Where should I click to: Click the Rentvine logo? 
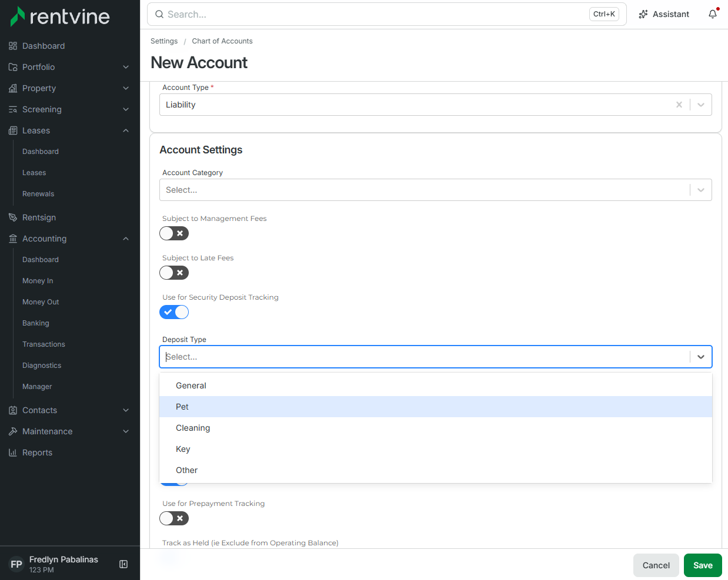click(60, 16)
